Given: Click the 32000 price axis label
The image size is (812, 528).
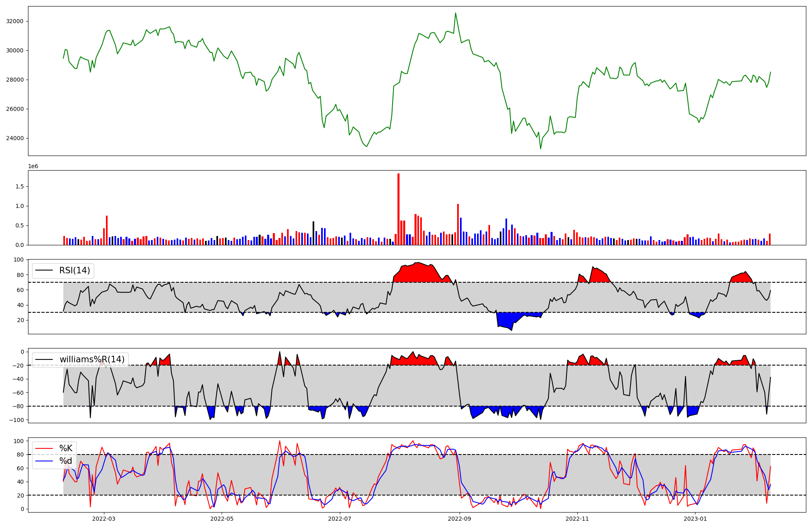Looking at the screenshot, I should tap(15, 21).
